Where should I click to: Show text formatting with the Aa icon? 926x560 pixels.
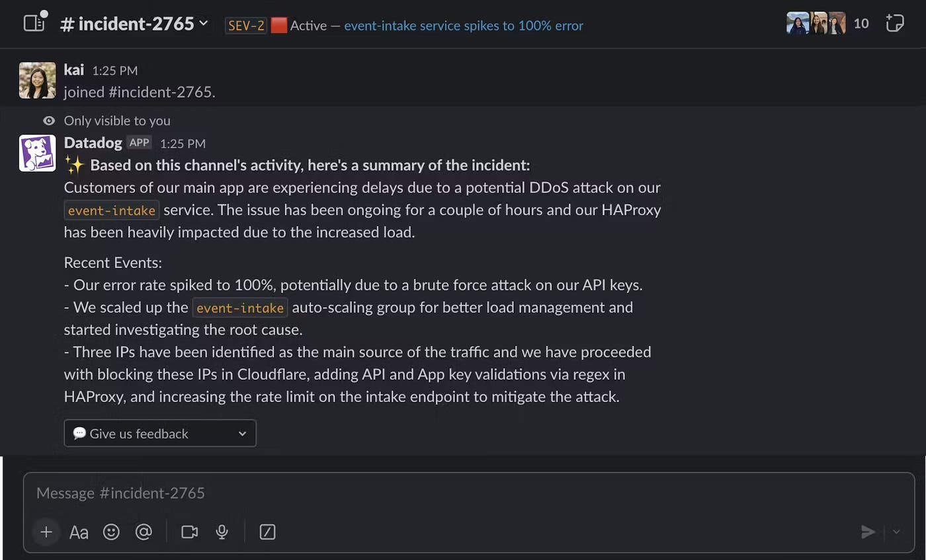79,532
